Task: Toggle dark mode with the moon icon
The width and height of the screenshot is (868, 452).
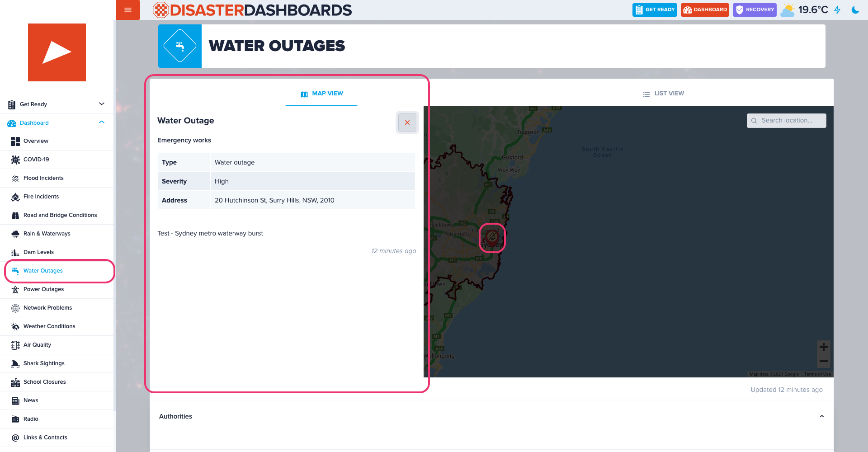Action: click(x=855, y=10)
